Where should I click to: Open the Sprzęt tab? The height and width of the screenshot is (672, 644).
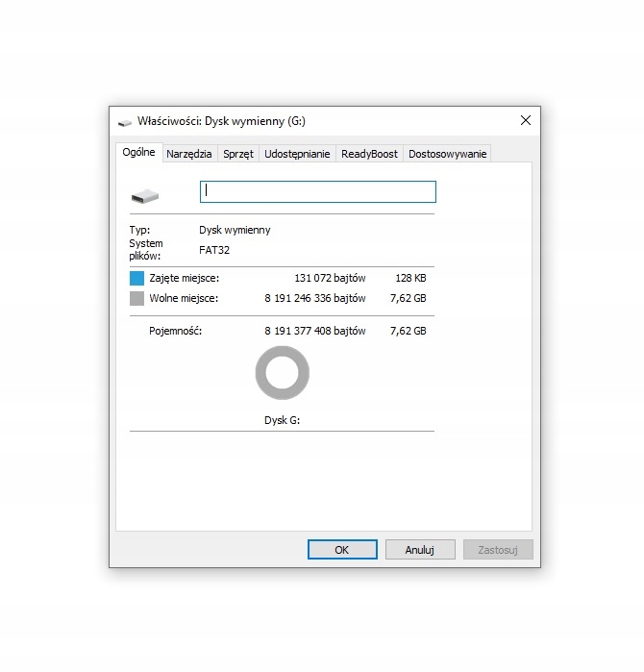tap(238, 154)
